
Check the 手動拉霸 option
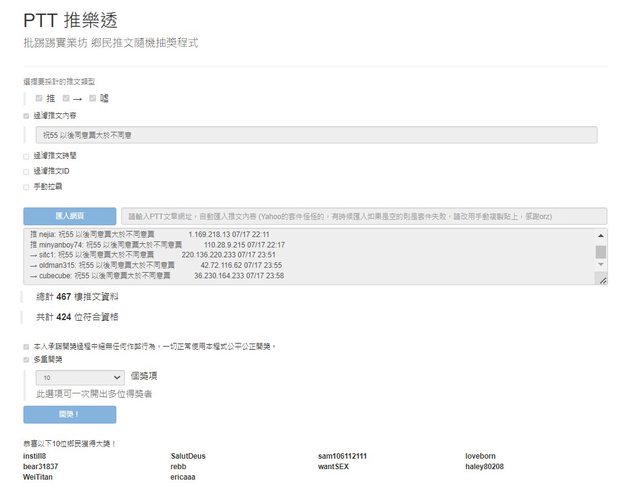tap(26, 186)
